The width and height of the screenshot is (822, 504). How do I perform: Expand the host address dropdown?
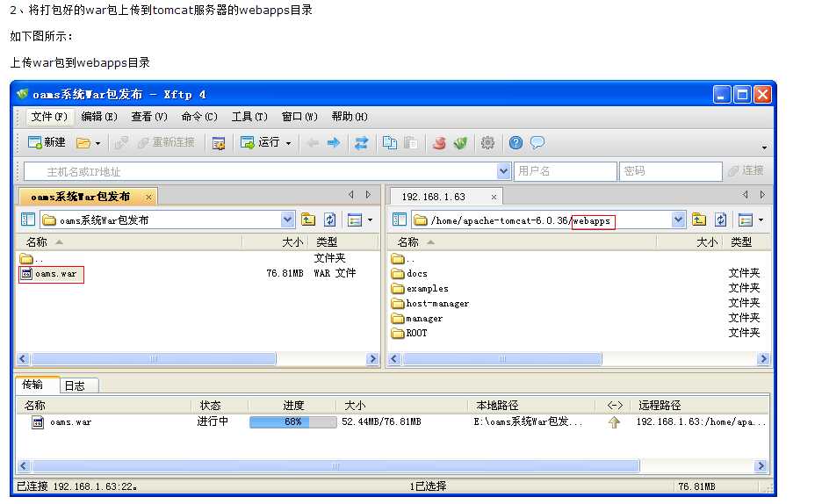pyautogui.click(x=503, y=171)
